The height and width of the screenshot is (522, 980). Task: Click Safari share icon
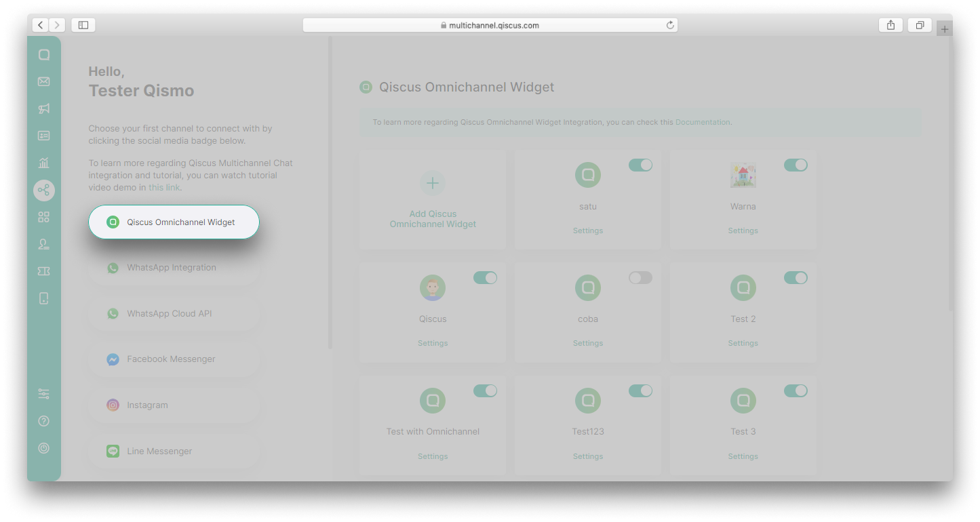pos(890,25)
